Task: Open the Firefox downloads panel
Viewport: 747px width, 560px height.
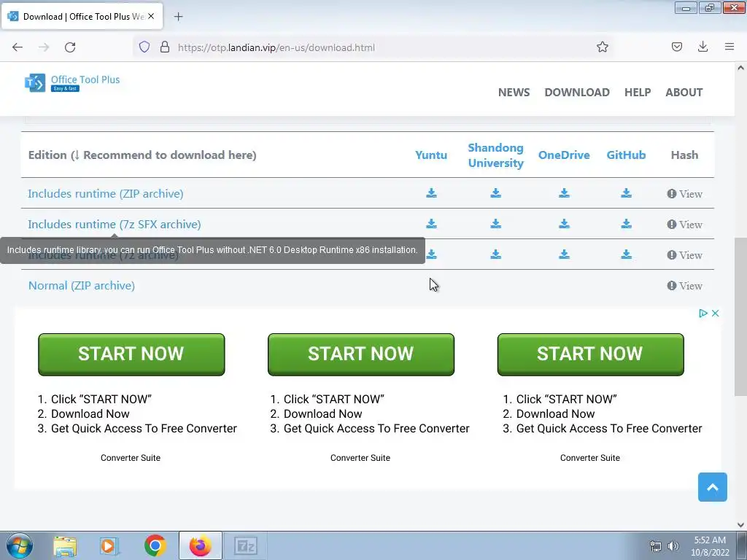Action: [703, 47]
